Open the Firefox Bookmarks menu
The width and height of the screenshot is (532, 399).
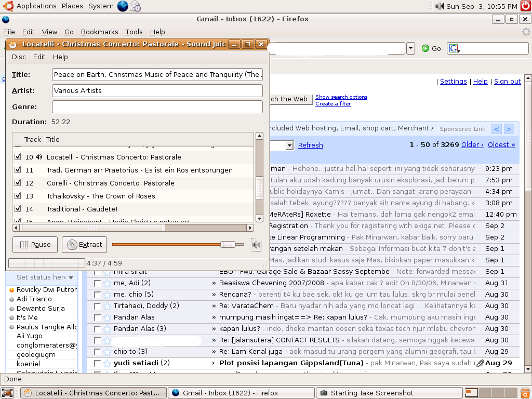point(99,32)
